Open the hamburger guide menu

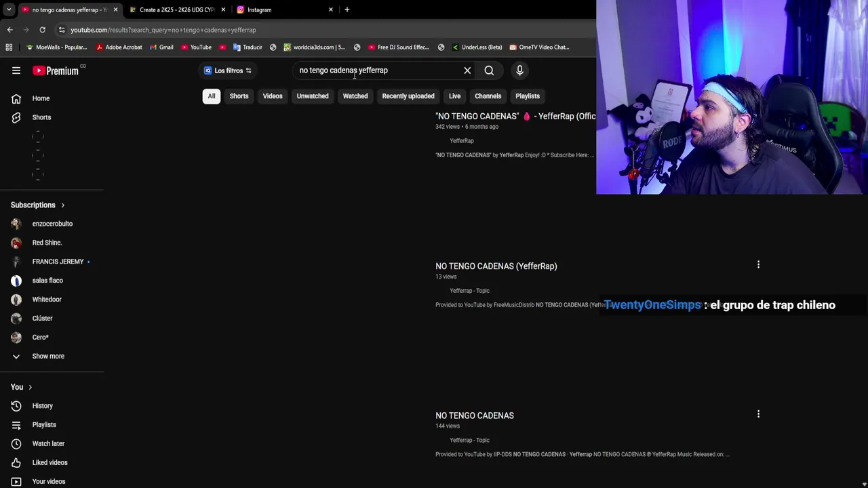point(16,70)
